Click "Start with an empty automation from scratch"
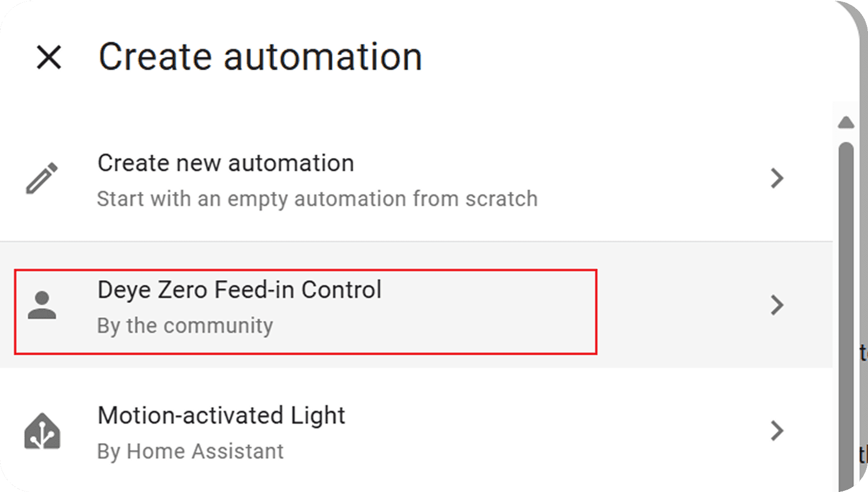 click(x=317, y=199)
